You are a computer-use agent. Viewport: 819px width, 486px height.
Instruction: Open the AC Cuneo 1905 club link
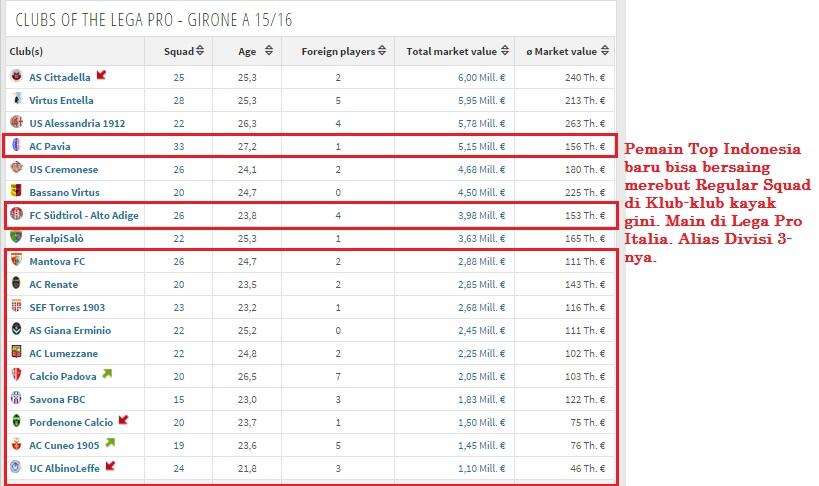64,445
